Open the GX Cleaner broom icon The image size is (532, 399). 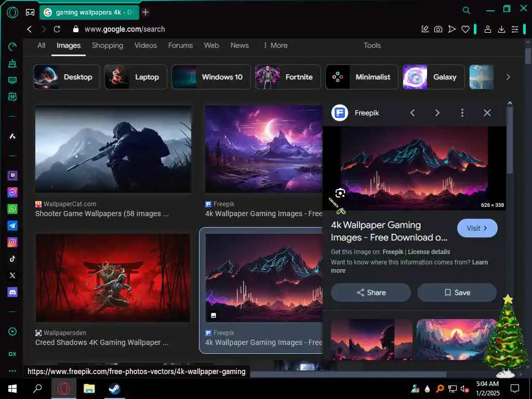pos(12,63)
